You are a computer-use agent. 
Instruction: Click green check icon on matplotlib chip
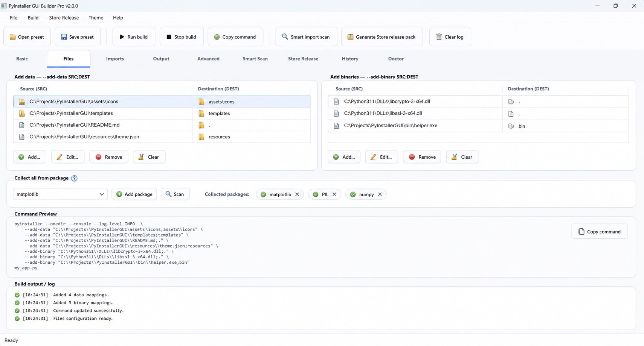pyautogui.click(x=264, y=194)
